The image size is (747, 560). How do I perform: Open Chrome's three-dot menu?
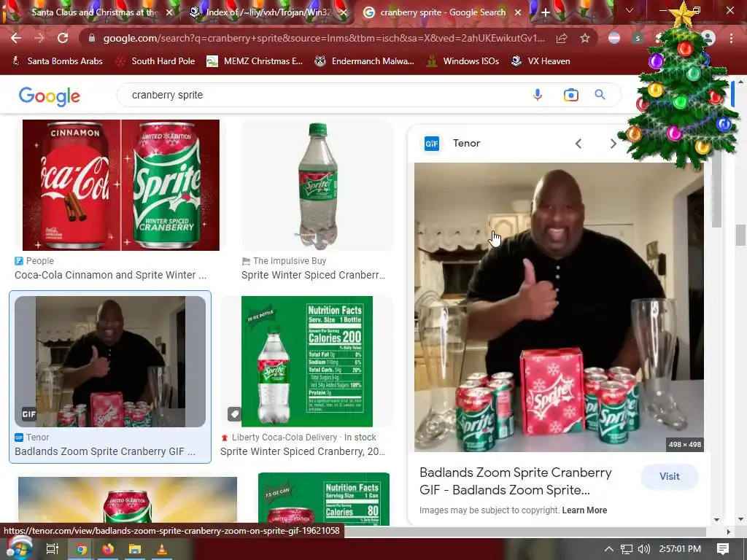tap(731, 38)
